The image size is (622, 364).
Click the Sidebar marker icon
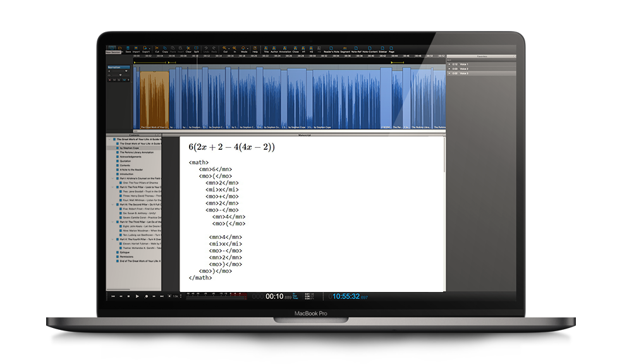(x=383, y=47)
